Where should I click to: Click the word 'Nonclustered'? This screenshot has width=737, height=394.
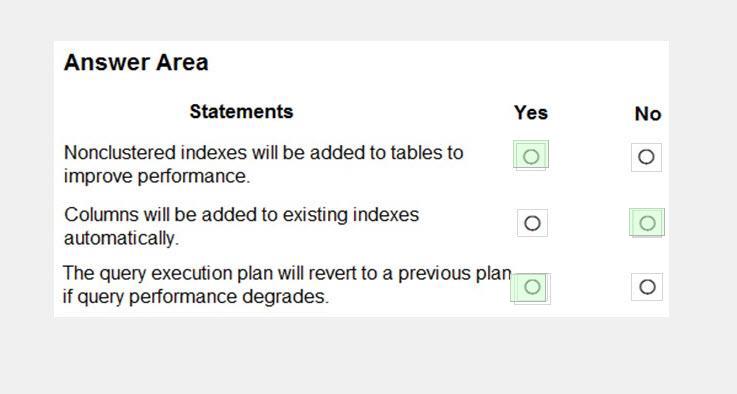coord(120,153)
